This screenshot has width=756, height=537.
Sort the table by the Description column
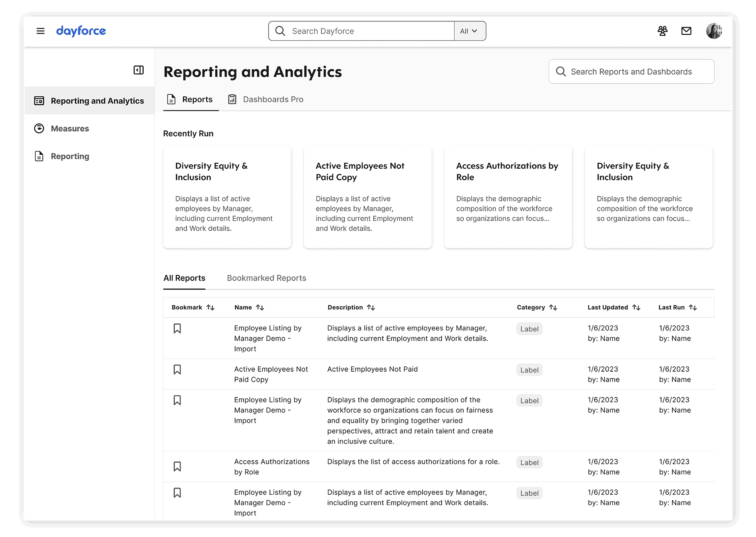pos(371,307)
